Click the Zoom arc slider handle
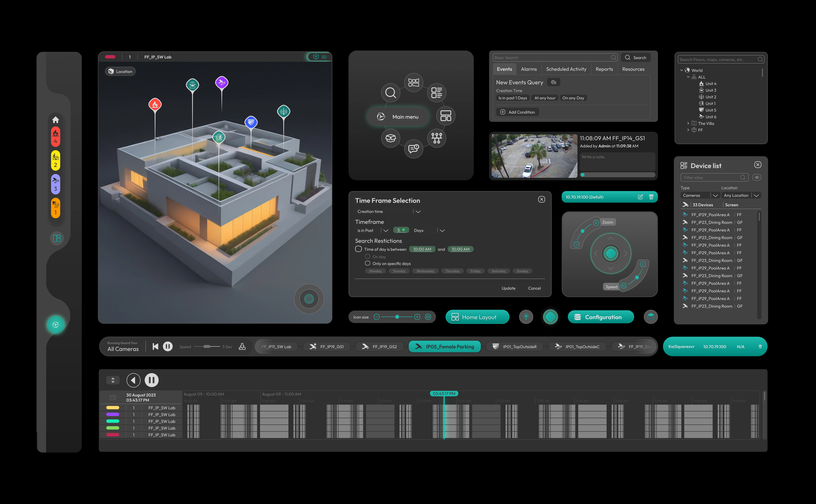The height and width of the screenshot is (504, 816). click(x=582, y=231)
